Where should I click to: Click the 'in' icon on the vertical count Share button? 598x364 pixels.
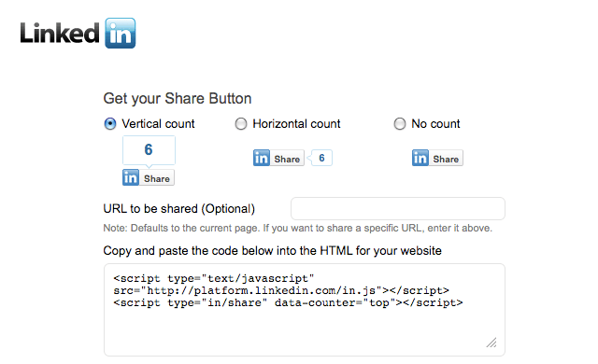131,177
